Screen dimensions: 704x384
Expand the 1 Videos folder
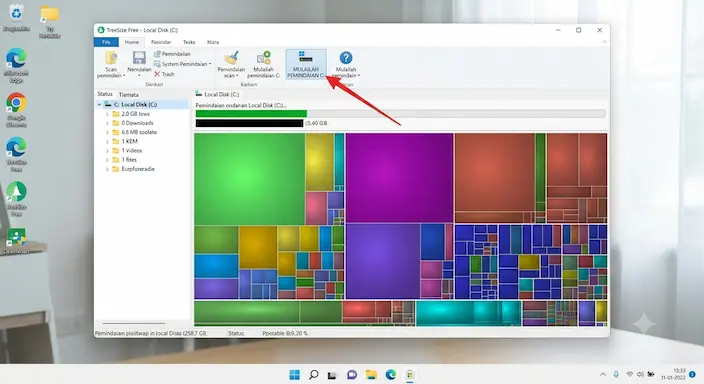107,151
